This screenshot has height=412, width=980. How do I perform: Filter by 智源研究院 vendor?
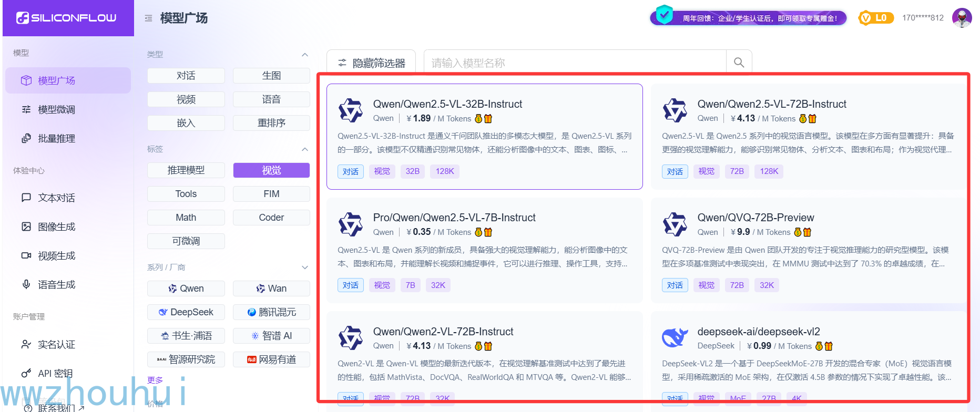(186, 359)
